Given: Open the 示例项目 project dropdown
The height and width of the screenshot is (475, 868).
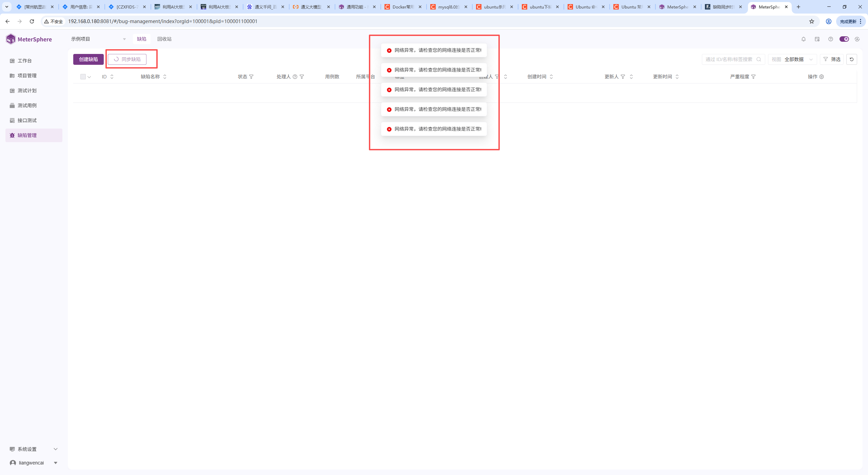Looking at the screenshot, I should click(98, 39).
